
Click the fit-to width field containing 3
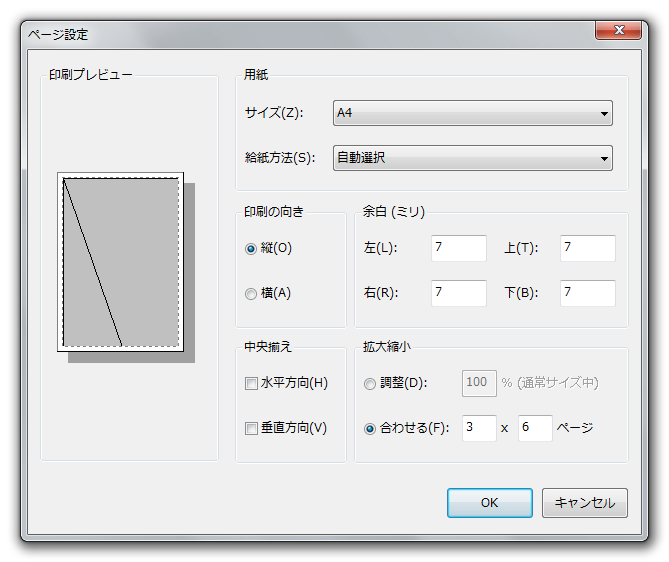[479, 428]
